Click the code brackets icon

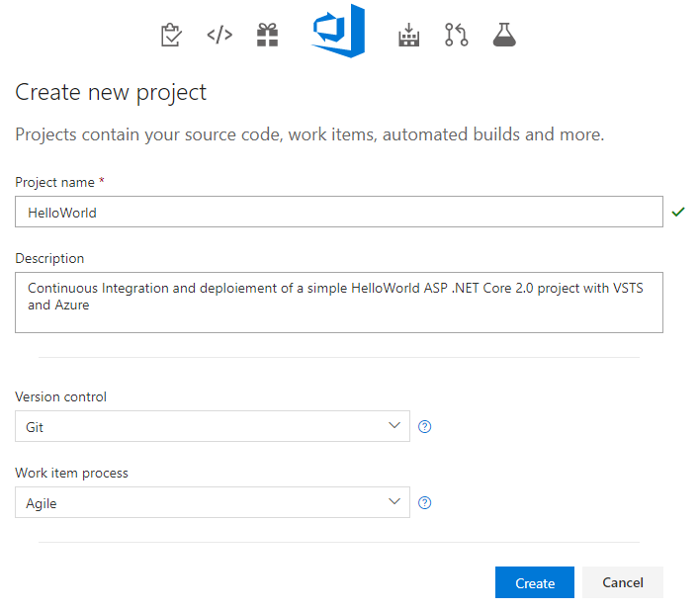pyautogui.click(x=219, y=35)
